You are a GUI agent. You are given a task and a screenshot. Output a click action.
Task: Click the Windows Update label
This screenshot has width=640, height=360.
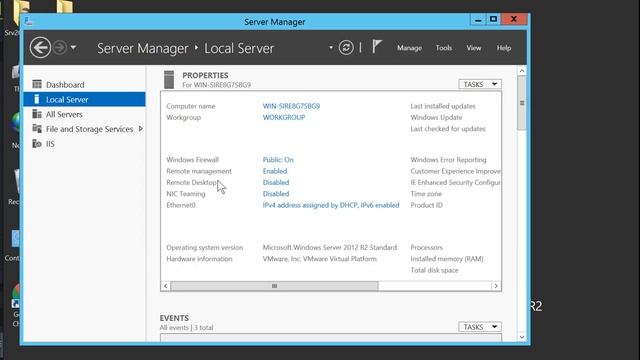tap(436, 118)
